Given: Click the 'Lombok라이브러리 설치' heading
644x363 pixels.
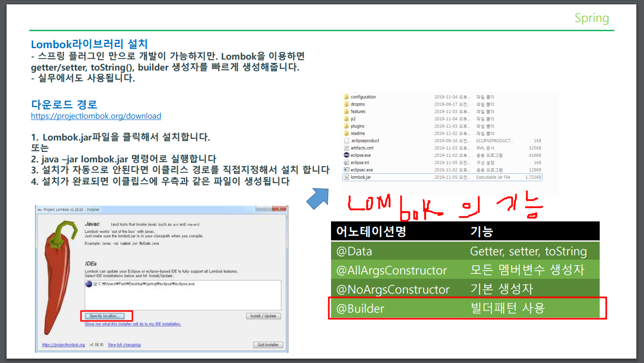Looking at the screenshot, I should pos(89,44).
